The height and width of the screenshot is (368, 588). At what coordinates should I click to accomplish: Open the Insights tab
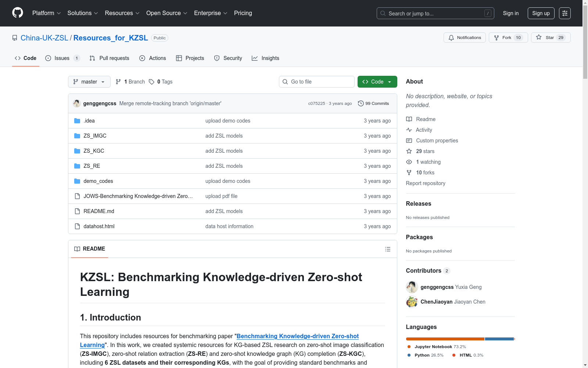coord(265,58)
